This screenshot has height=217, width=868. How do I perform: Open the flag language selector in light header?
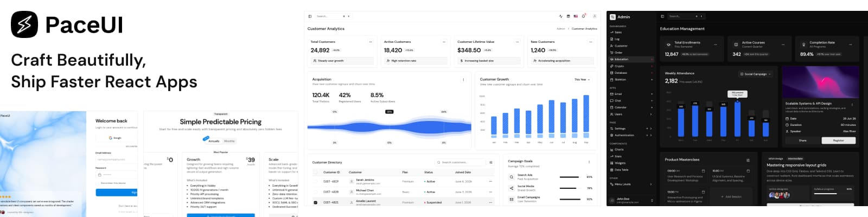click(x=576, y=16)
